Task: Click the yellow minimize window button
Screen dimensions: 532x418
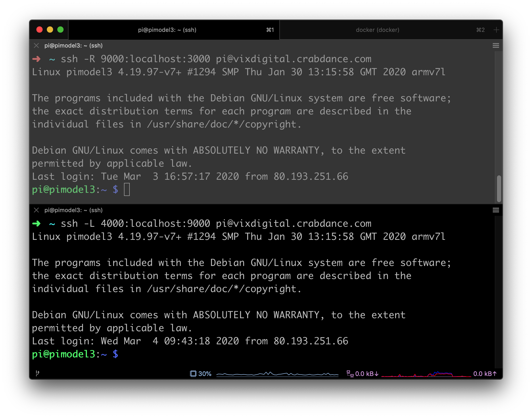Action: coord(50,30)
